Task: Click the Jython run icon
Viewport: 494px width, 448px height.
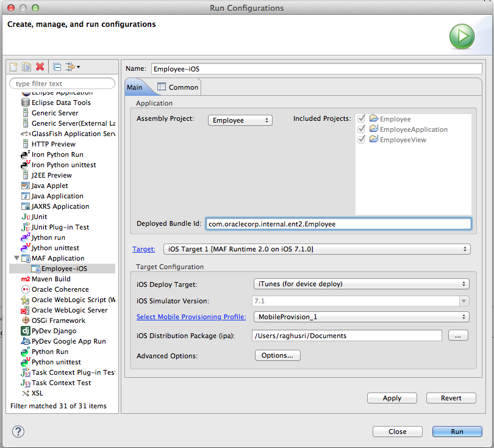Action: coord(25,237)
